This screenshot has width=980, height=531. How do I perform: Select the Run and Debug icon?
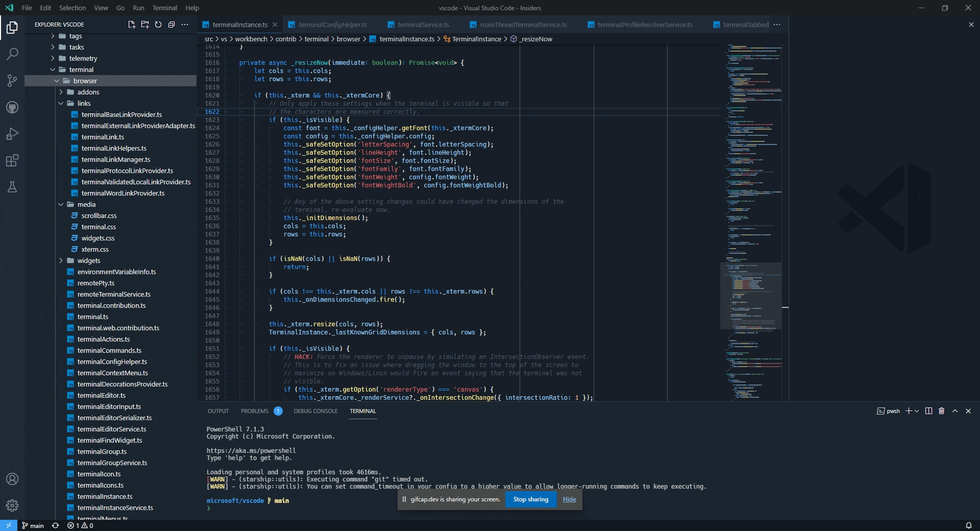tap(12, 134)
